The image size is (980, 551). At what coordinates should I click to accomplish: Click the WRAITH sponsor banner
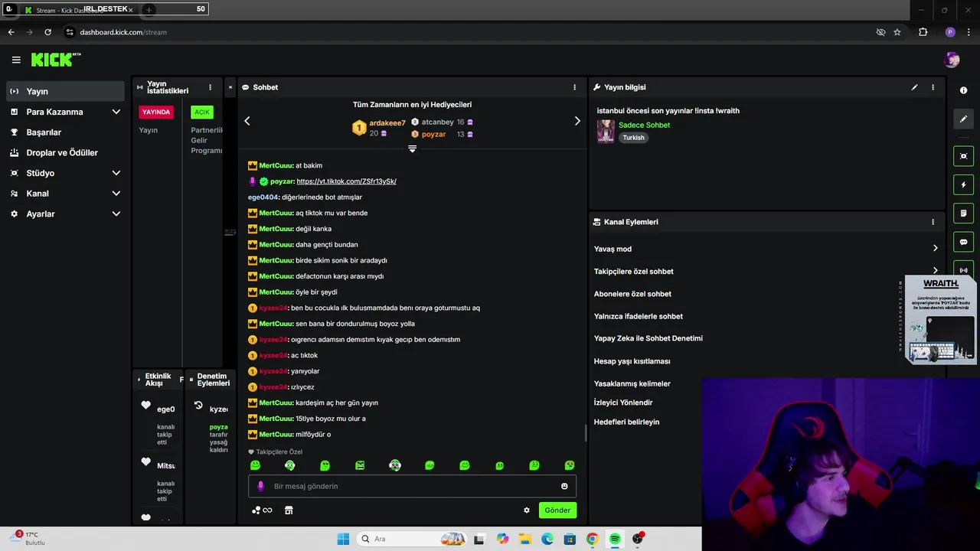click(939, 319)
